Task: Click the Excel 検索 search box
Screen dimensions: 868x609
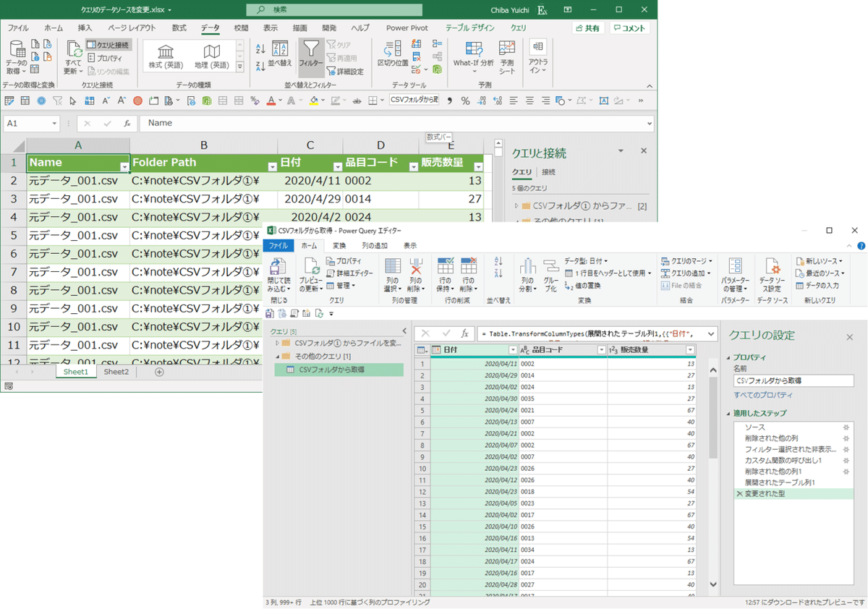Action: (x=333, y=9)
